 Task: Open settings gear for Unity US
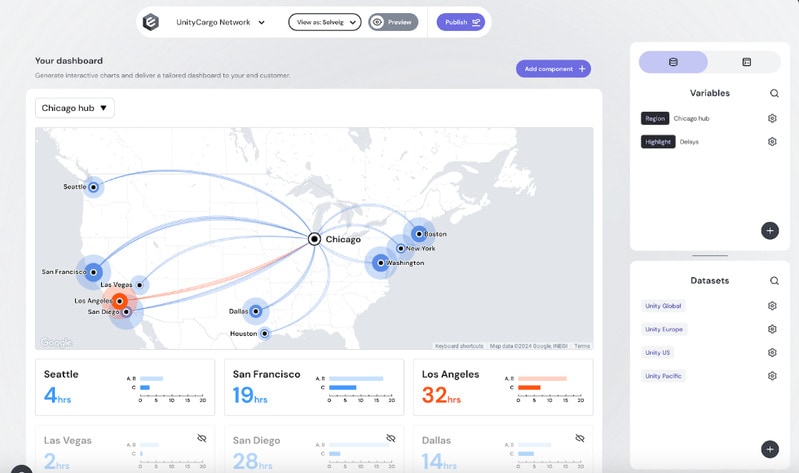point(772,353)
